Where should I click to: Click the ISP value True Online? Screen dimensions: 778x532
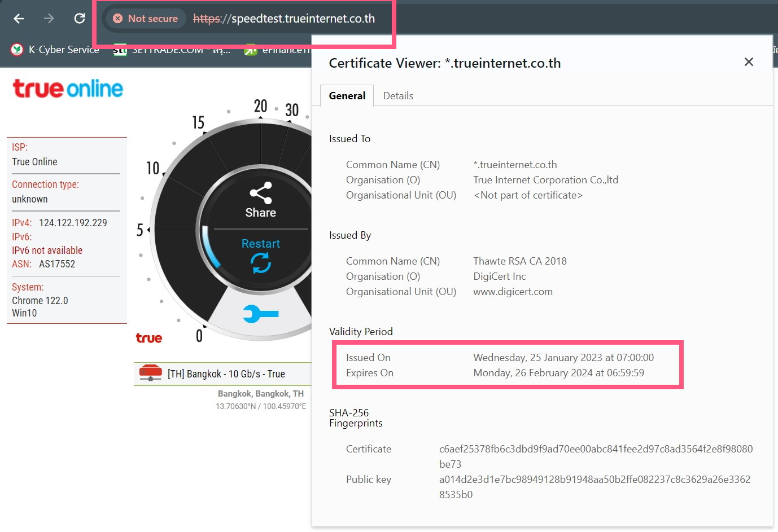tap(34, 162)
